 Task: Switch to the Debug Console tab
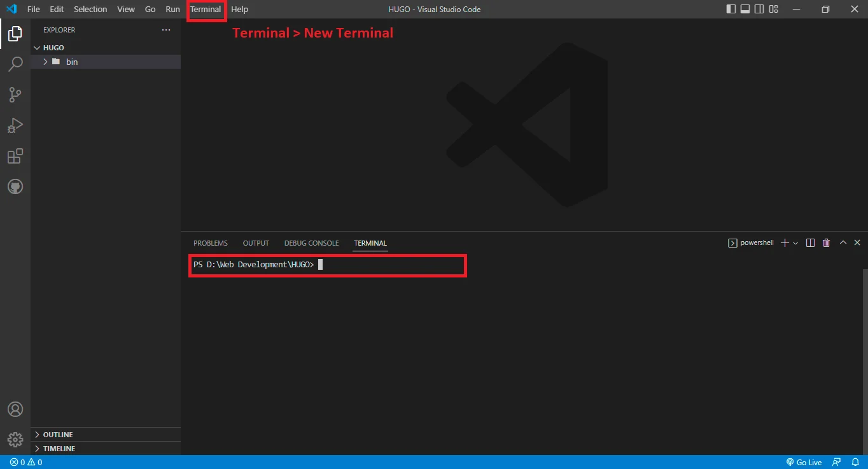[312, 243]
